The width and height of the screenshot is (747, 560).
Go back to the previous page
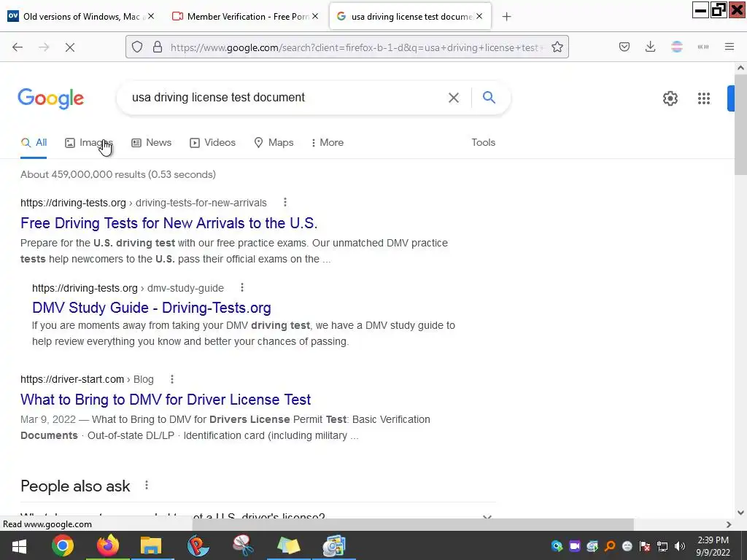pyautogui.click(x=18, y=47)
